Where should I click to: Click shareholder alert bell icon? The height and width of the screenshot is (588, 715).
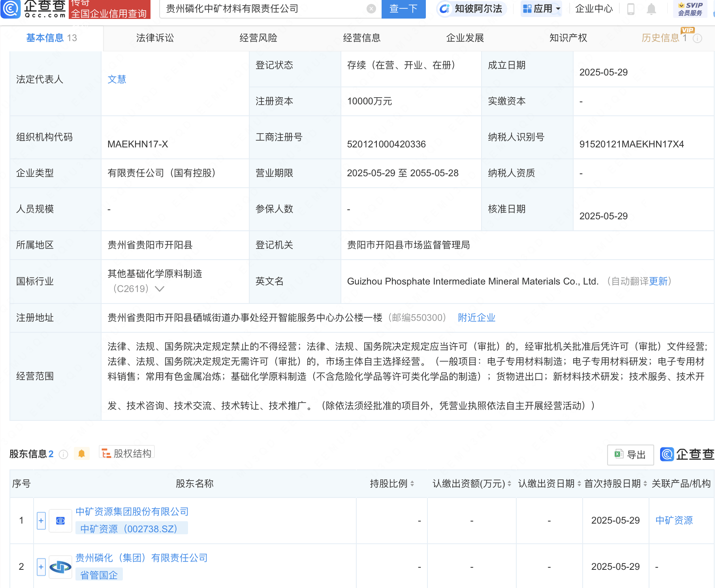click(82, 454)
